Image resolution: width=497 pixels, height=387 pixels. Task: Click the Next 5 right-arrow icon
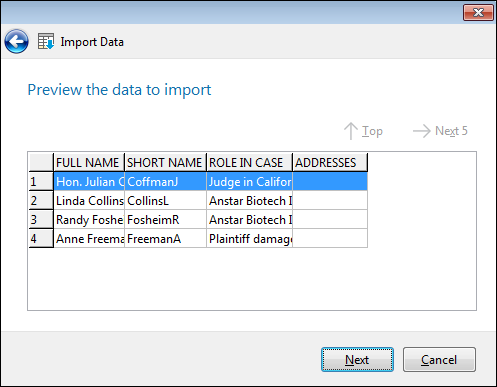(422, 131)
